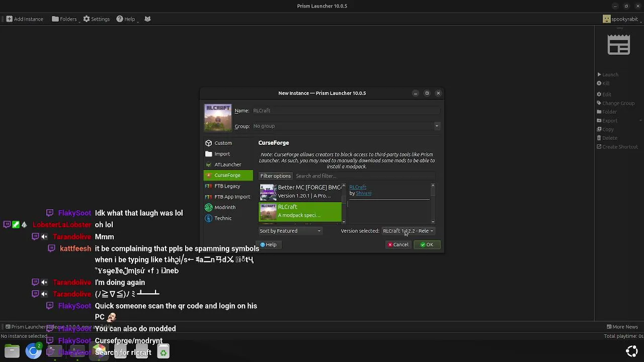Screen dimensions: 644x362
Task: Click the dialog Help button
Action: (x=268, y=245)
